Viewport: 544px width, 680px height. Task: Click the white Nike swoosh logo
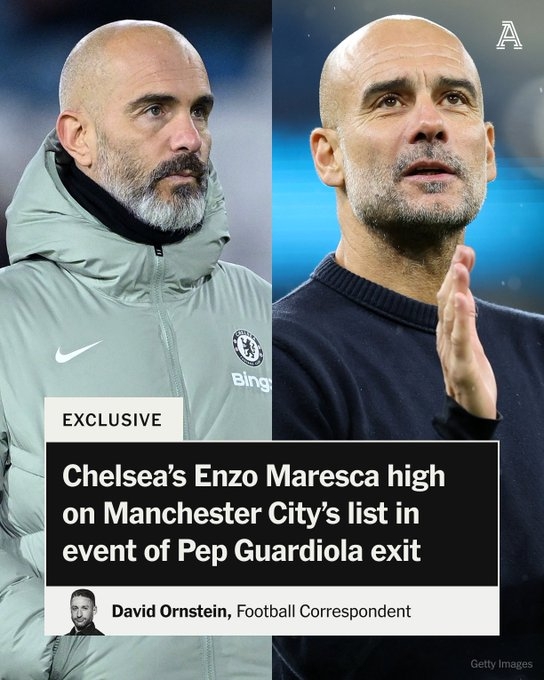[x=78, y=352]
